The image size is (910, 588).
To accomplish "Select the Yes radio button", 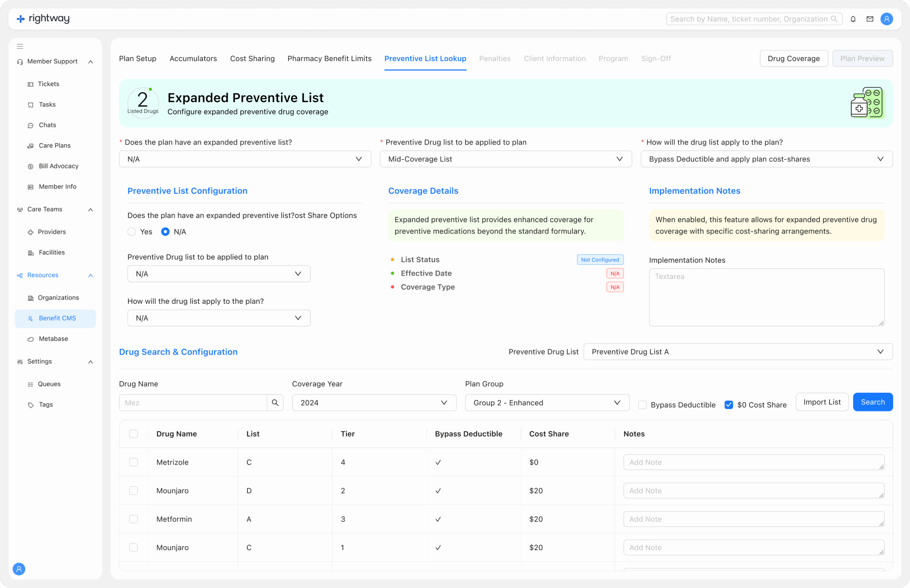I will pos(132,232).
